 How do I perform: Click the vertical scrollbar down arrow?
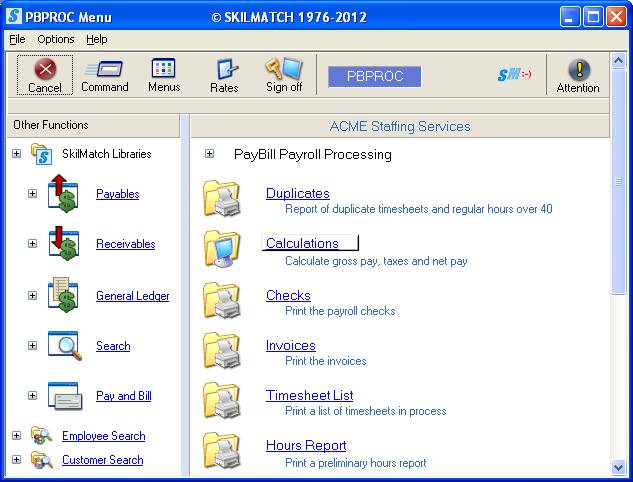(618, 467)
